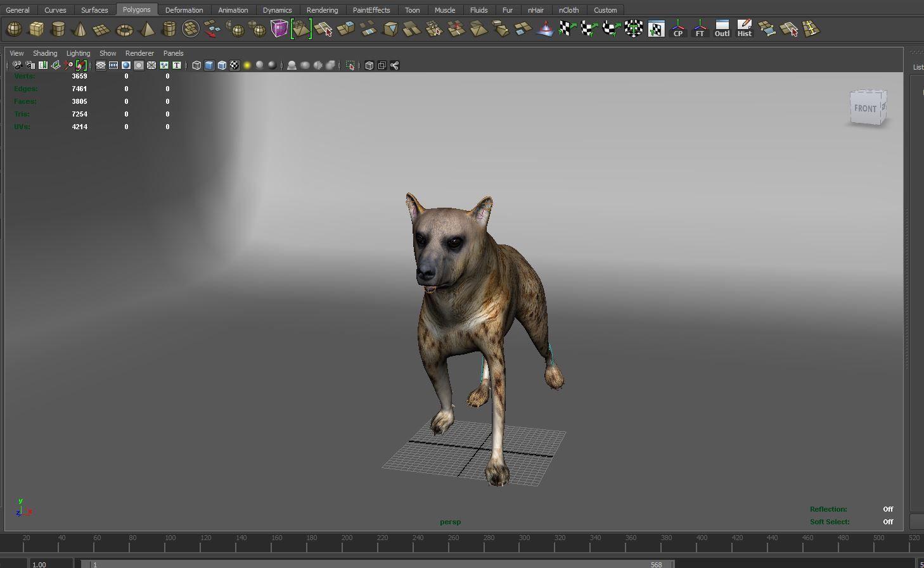Create a polygon torus from the shelf
924x568 pixels.
point(124,29)
